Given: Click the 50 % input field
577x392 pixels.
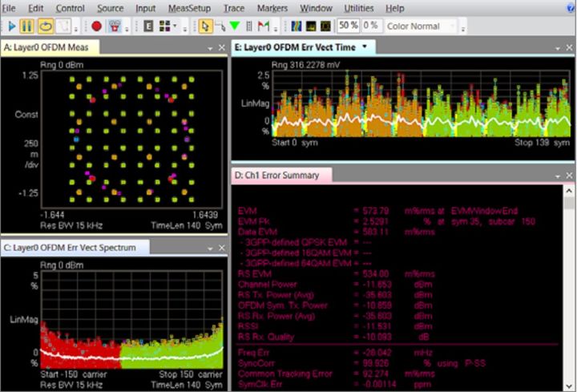Looking at the screenshot, I should click(347, 26).
